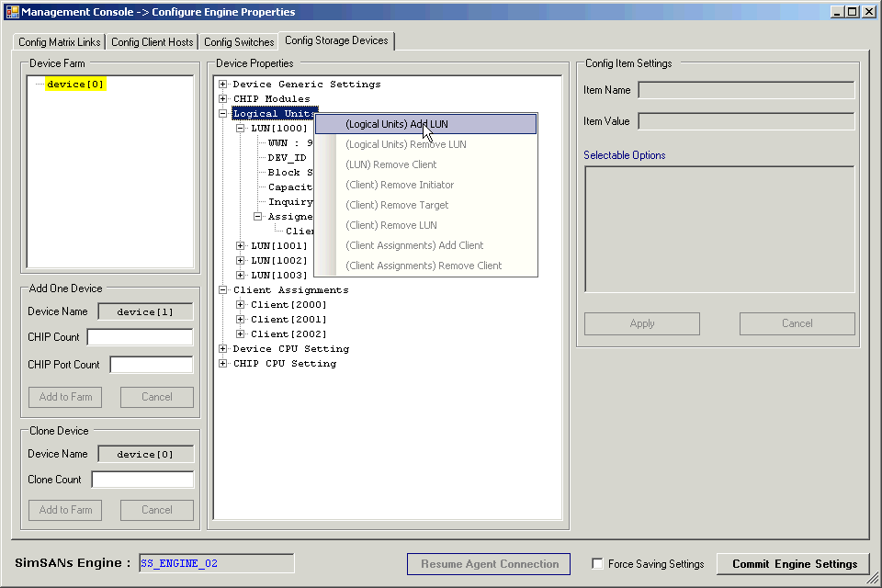Screen dimensions: 882x588
Task: Choose (Client Assignments) Add Client menu item
Action: (x=425, y=246)
